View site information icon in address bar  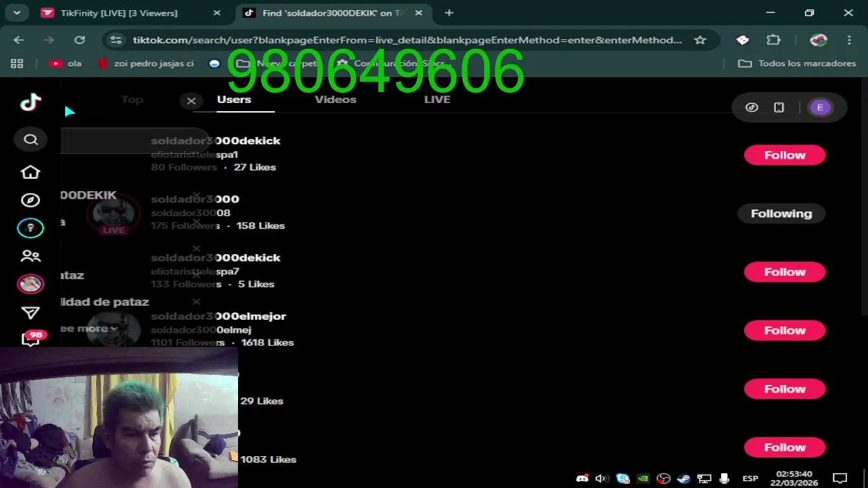116,40
